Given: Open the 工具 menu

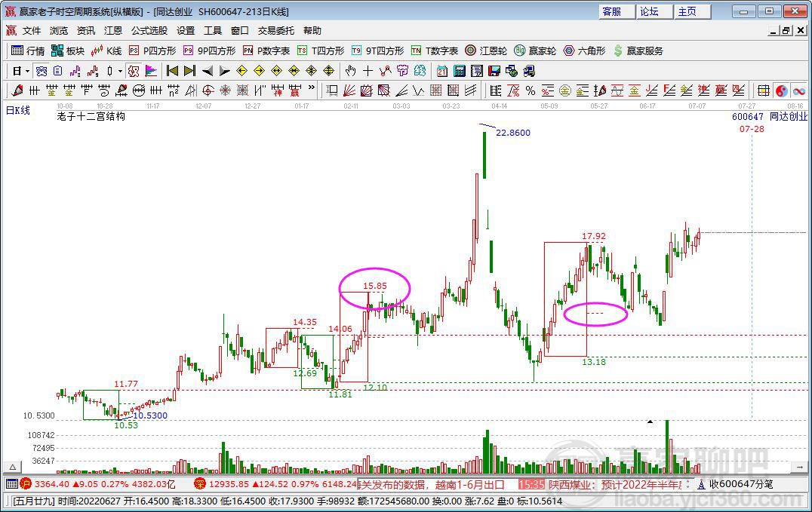Looking at the screenshot, I should click(x=212, y=31).
